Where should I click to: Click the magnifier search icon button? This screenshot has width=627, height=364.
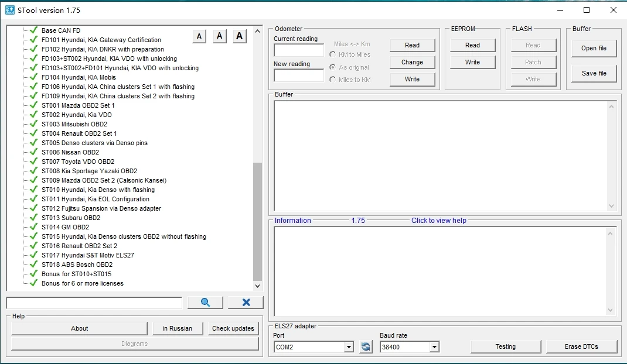click(205, 303)
